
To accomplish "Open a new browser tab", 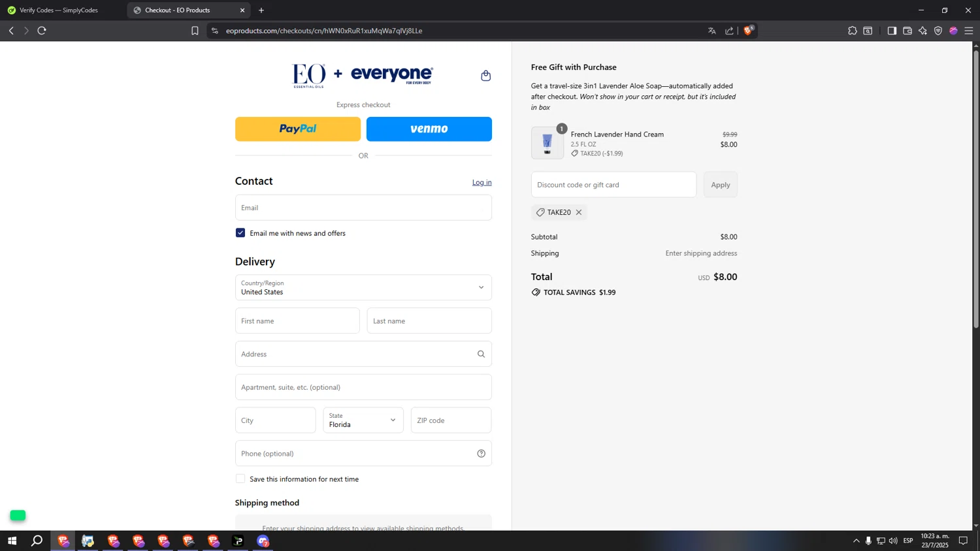I will coord(261,10).
